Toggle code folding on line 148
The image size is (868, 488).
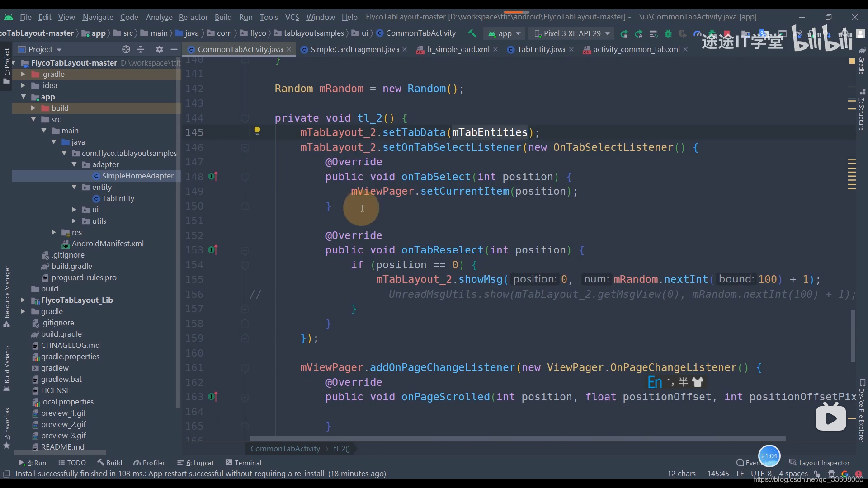click(245, 177)
